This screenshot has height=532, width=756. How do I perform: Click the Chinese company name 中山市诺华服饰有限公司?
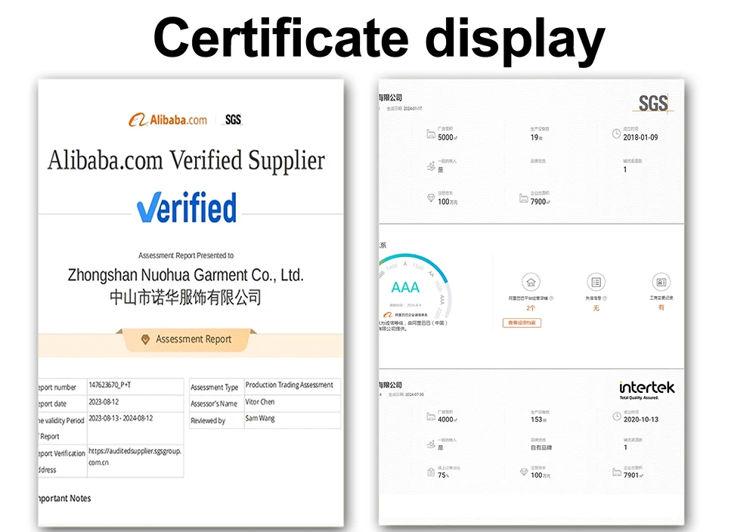pyautogui.click(x=186, y=297)
